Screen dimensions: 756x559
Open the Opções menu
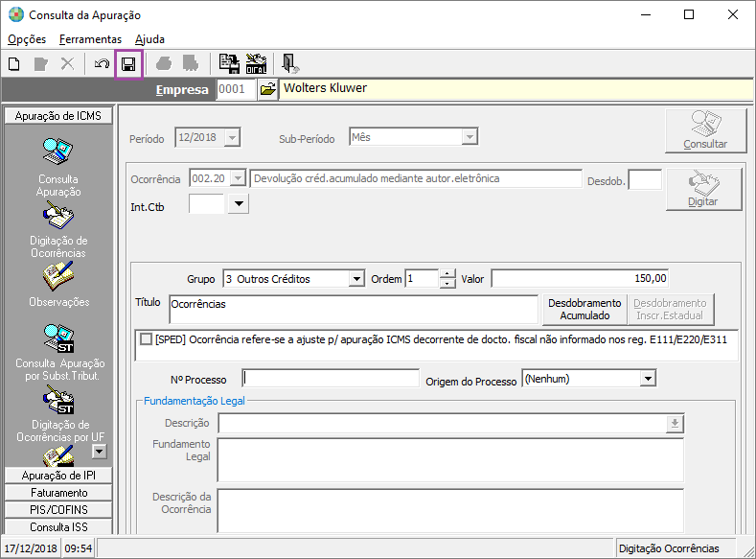pos(27,39)
